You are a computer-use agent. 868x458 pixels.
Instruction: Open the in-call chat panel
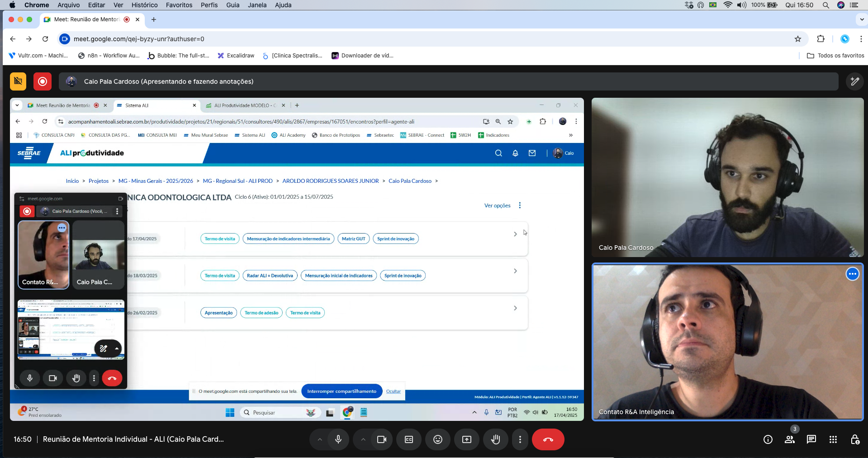(x=811, y=439)
